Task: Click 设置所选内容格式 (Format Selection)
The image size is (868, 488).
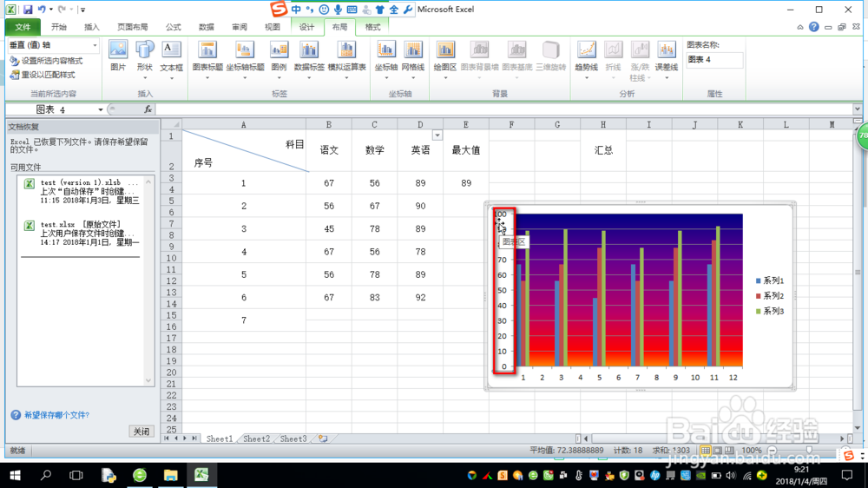Action: [47, 61]
